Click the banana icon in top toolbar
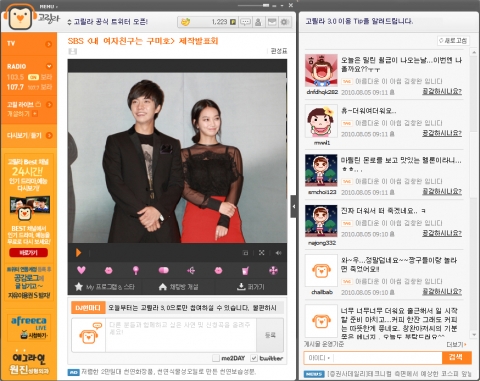Screen dimensions: 480x381 (x=185, y=22)
